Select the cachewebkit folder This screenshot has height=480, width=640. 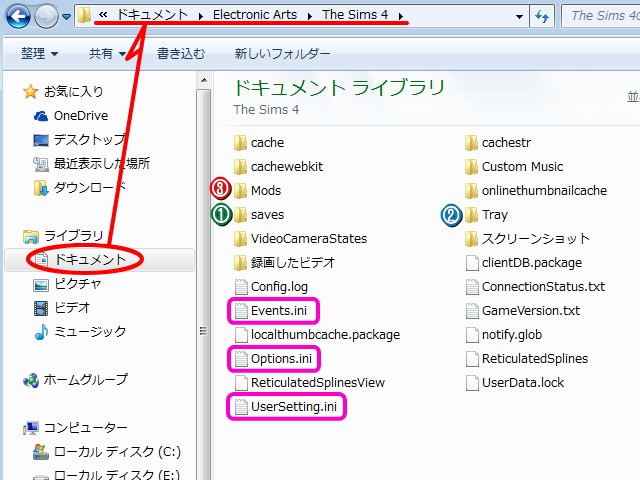coord(278,167)
